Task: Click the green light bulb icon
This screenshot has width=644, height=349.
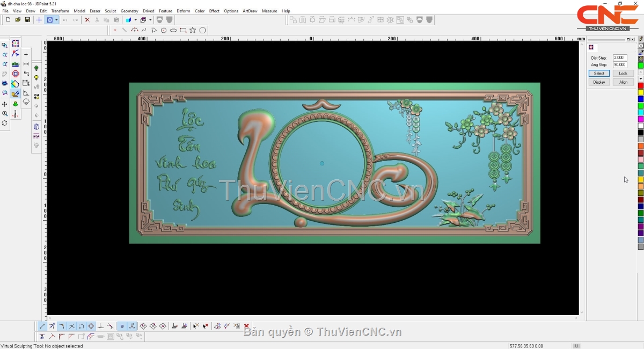Action: pos(36,69)
